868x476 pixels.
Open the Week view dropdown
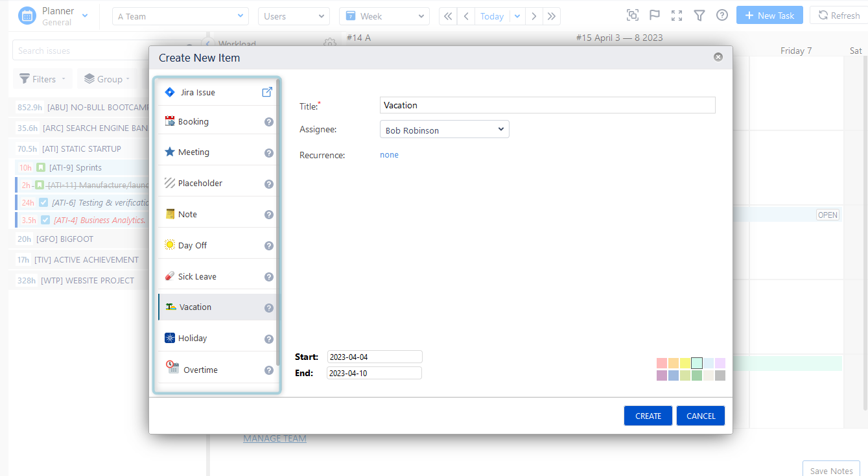(x=384, y=16)
